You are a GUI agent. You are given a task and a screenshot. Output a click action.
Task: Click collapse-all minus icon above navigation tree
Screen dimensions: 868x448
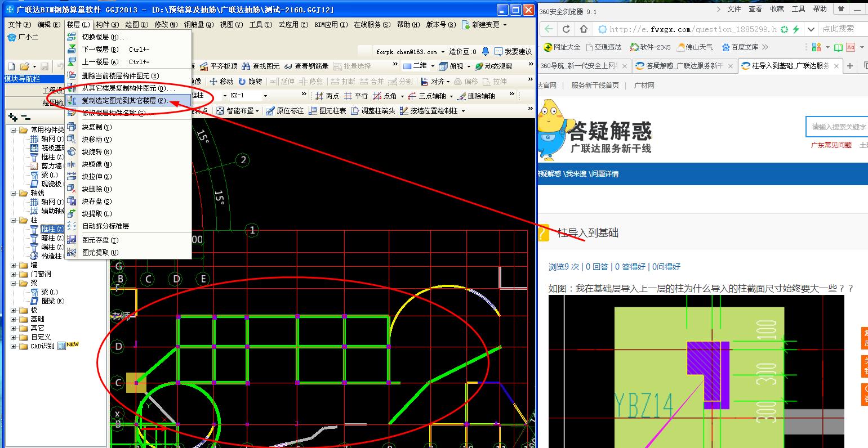[25, 117]
